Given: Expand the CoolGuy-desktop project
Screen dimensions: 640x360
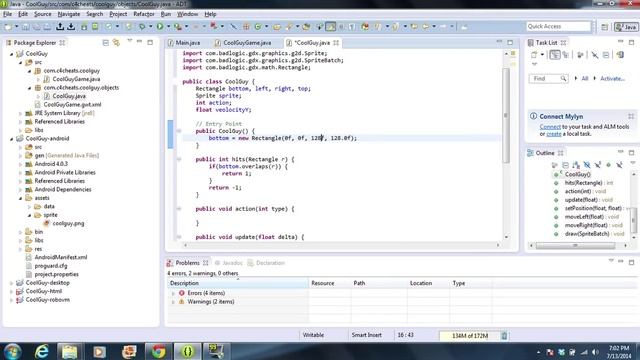Looking at the screenshot, I should [11, 283].
